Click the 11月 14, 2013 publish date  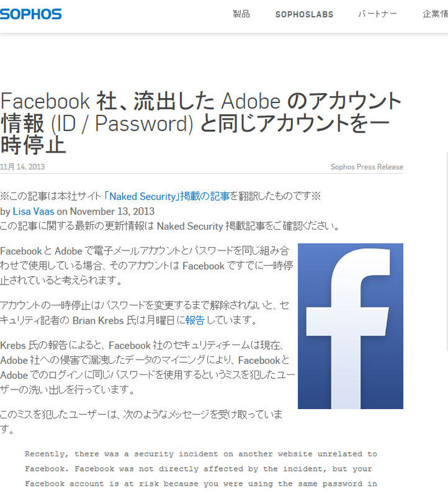coord(22,167)
